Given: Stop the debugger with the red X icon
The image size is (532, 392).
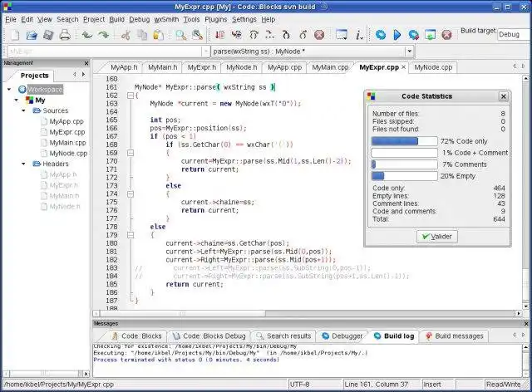Looking at the screenshot, I should pos(319,35).
